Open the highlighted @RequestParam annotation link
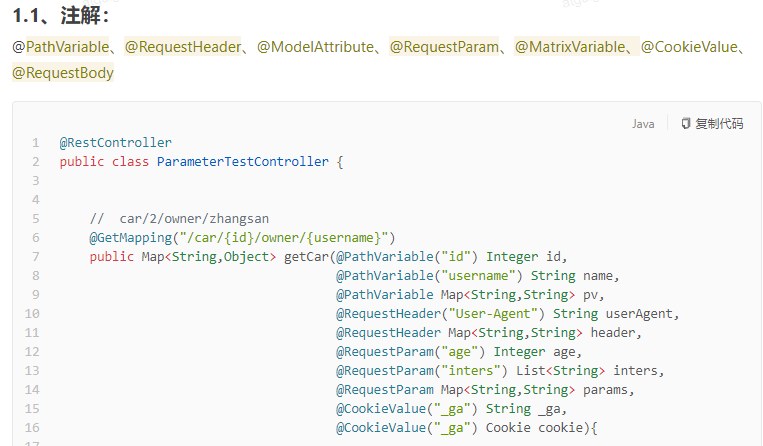The image size is (763, 446). point(444,47)
